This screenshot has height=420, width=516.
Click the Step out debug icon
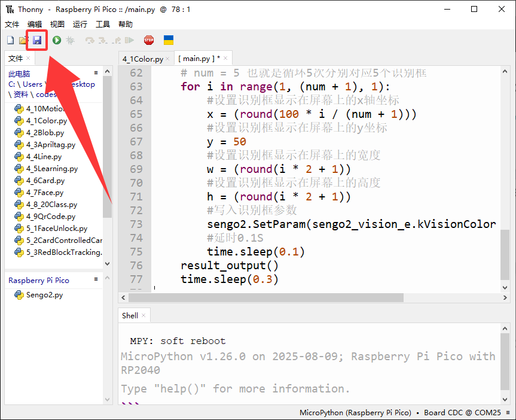pyautogui.click(x=116, y=40)
